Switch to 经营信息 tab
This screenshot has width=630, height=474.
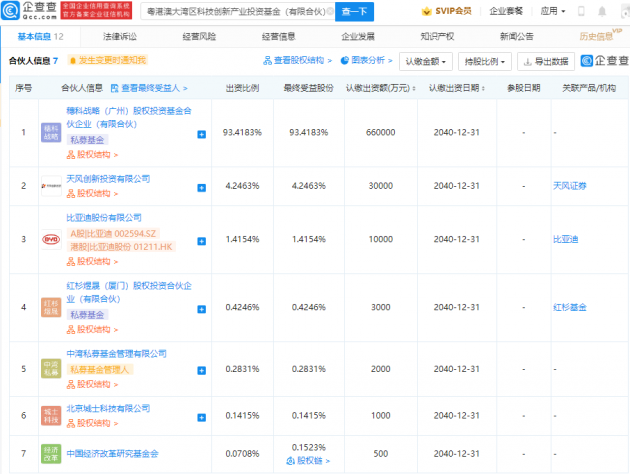point(278,37)
